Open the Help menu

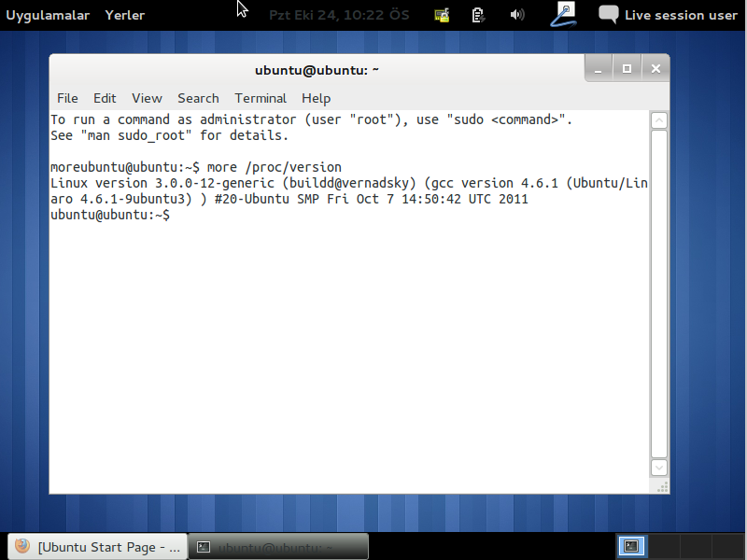(316, 98)
